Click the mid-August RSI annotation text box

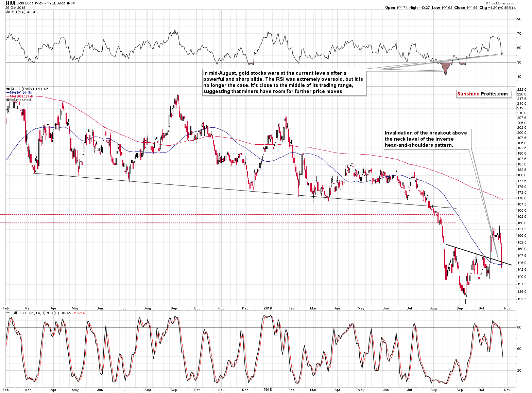[x=284, y=82]
